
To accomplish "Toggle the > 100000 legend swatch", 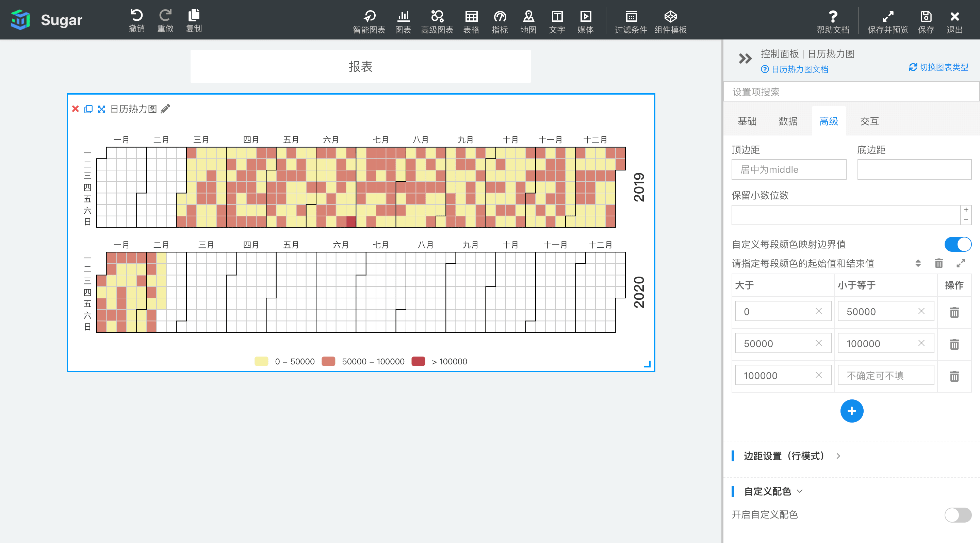I will 418,361.
